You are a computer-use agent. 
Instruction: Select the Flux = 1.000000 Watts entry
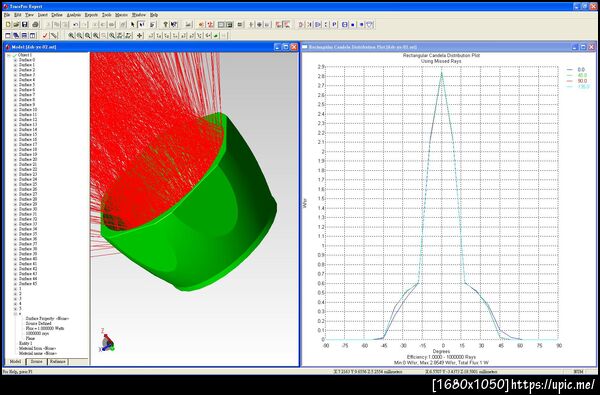click(x=45, y=329)
